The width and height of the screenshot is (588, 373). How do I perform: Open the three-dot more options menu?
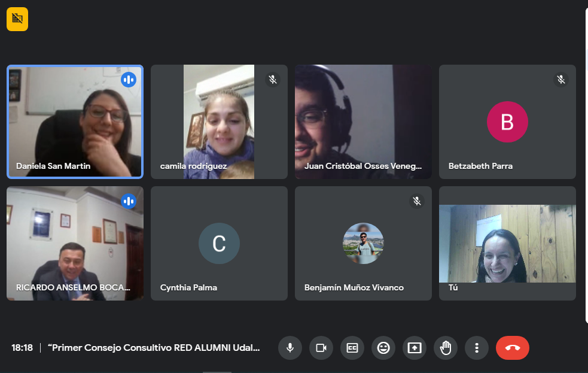[477, 348]
